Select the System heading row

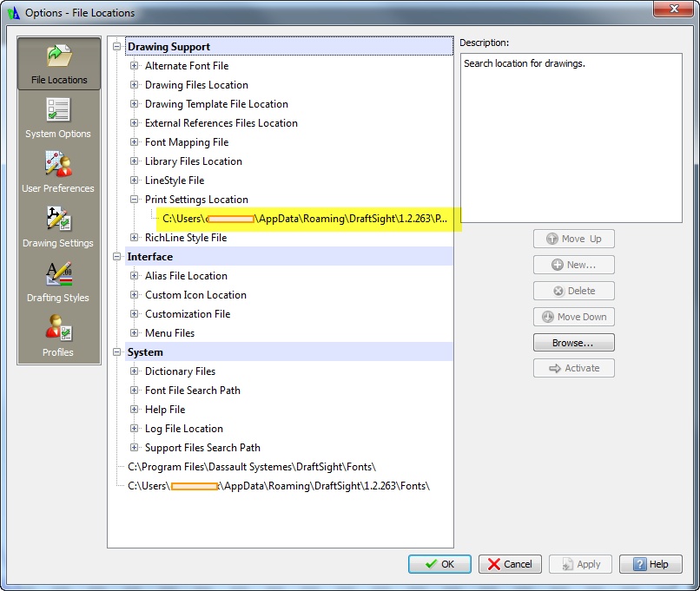(x=289, y=352)
